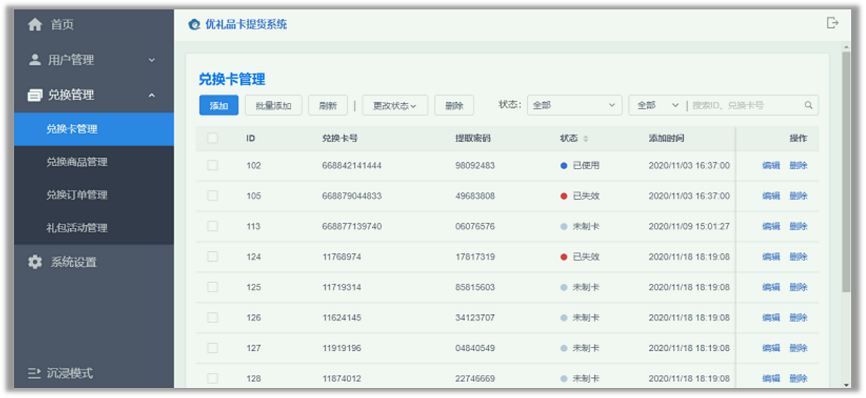Click the home icon in sidebar
The width and height of the screenshot is (866, 398).
click(x=35, y=25)
